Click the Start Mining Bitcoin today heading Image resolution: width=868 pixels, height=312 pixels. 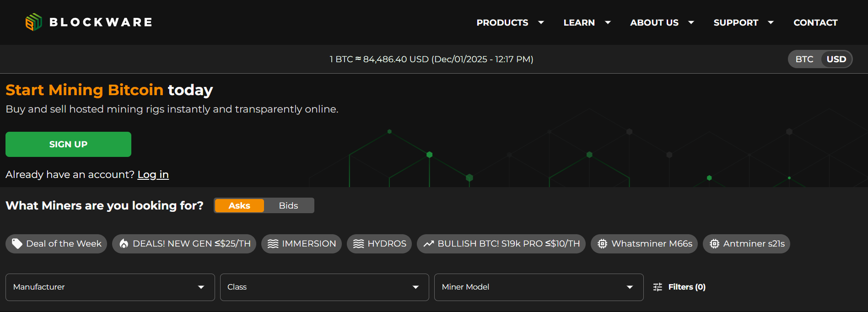pyautogui.click(x=109, y=90)
